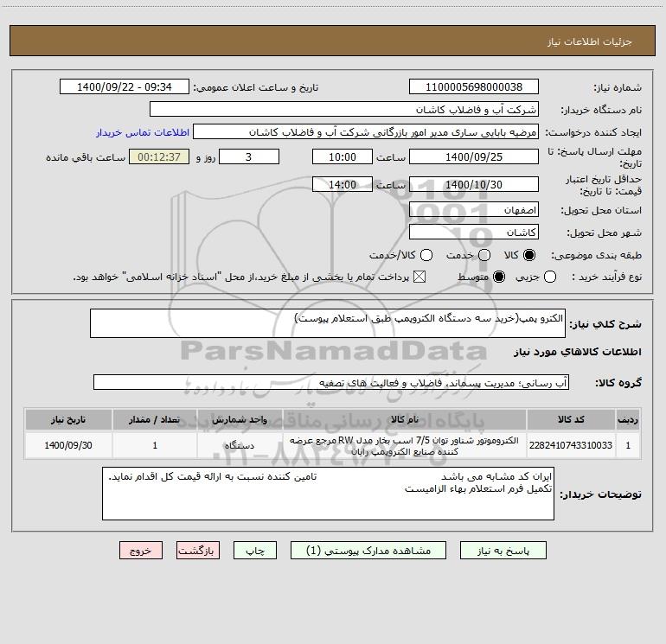Open the اطلاعات تماس خریدار link
666x644 pixels.
(x=143, y=132)
